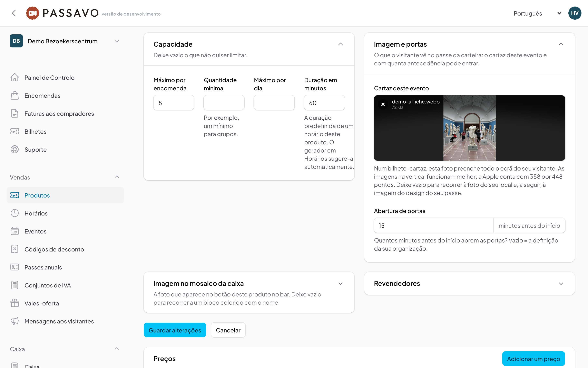Click the Abertura de portas minutes field
The width and height of the screenshot is (588, 368).
433,225
